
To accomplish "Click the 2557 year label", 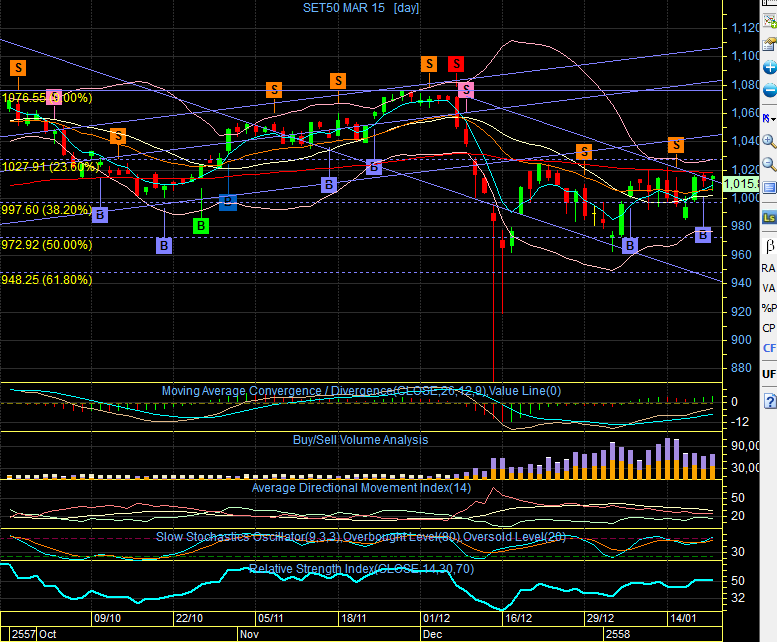I will point(23,634).
